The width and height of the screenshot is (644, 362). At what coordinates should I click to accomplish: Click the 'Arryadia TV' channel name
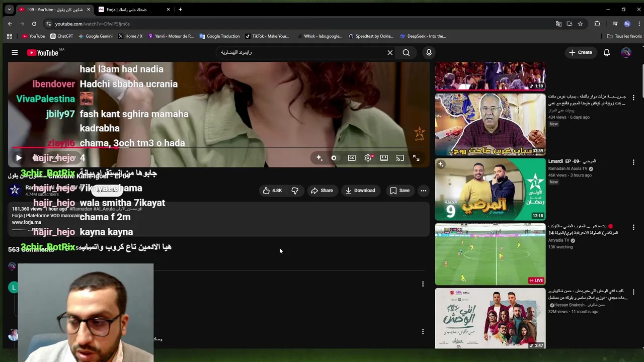[558, 240]
